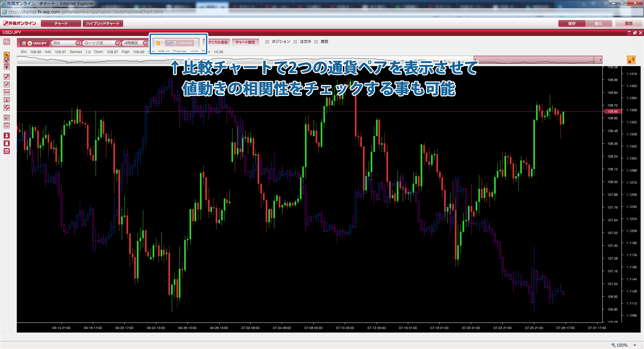Enable the 履歴 checkbox
The width and height of the screenshot is (644, 349).
coord(316,42)
